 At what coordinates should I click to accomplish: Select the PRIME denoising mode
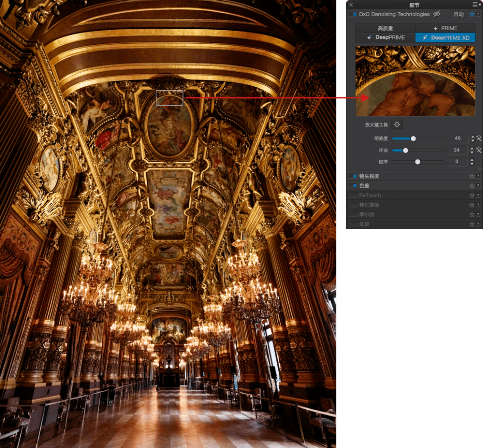(445, 28)
